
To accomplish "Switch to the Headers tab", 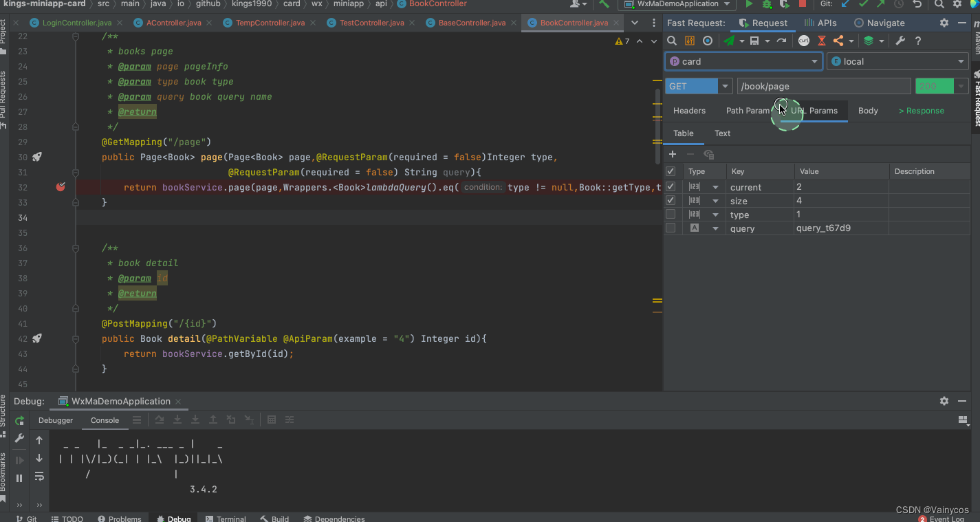I will click(x=689, y=111).
